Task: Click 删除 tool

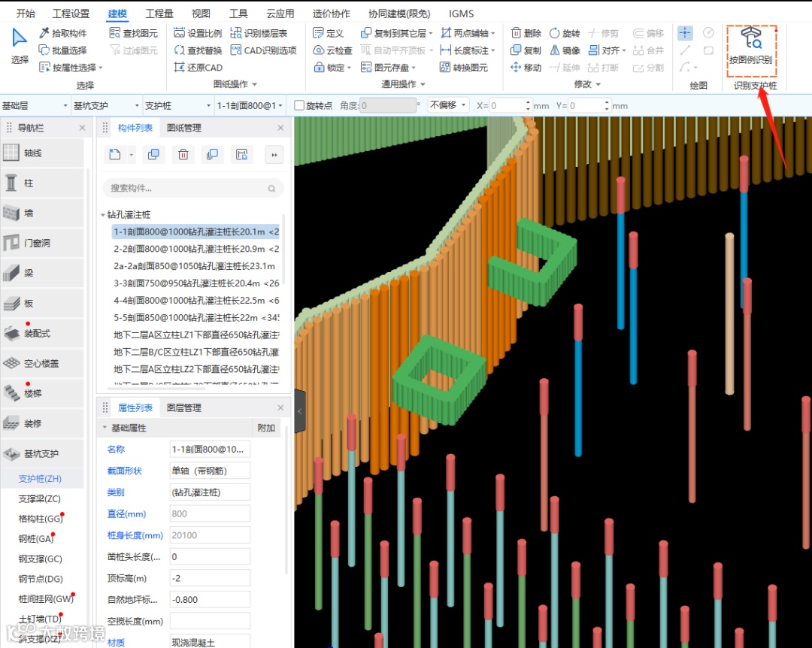Action: pos(526,33)
